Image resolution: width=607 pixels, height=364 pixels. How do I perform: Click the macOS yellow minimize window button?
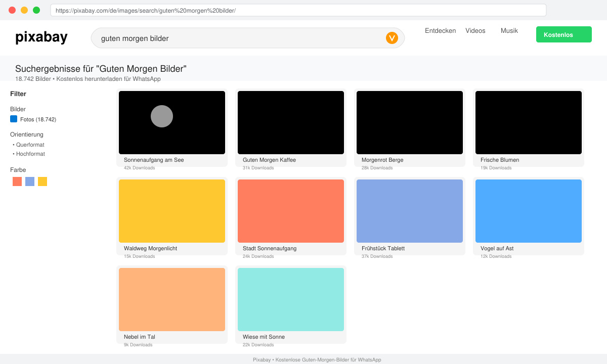point(24,10)
